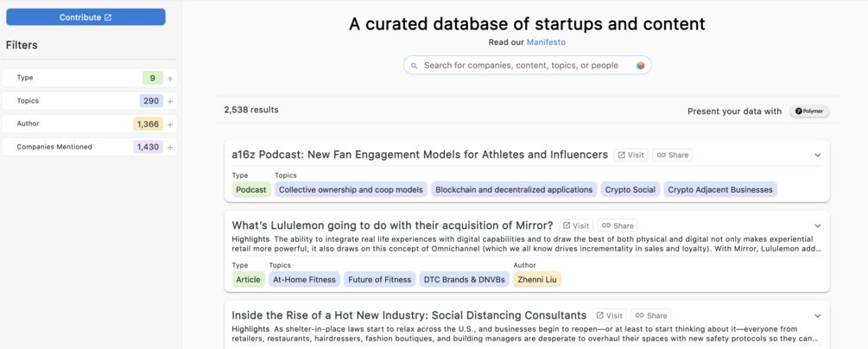Viewport: 868px width, 349px height.
Task: Share the Social Distancing Consultants article
Action: click(x=650, y=316)
